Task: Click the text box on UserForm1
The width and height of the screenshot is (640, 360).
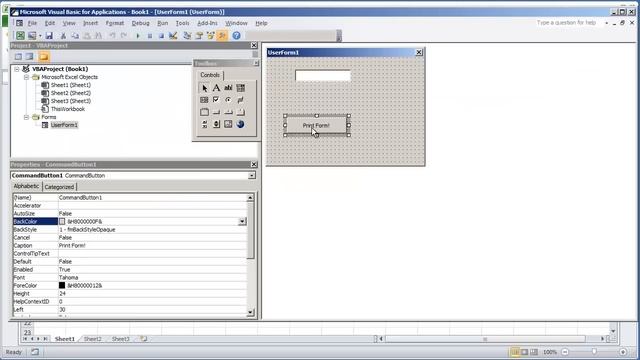Action: click(323, 76)
